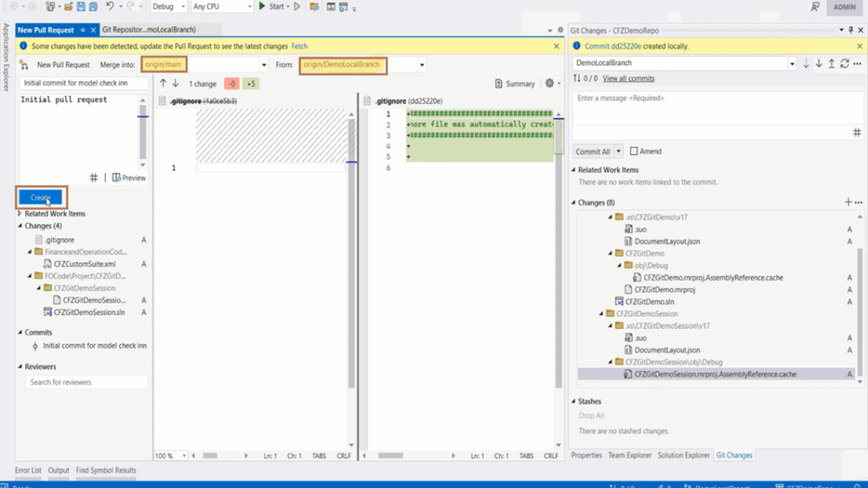The height and width of the screenshot is (488, 868).
Task: Click the View all commits link
Action: coord(628,79)
